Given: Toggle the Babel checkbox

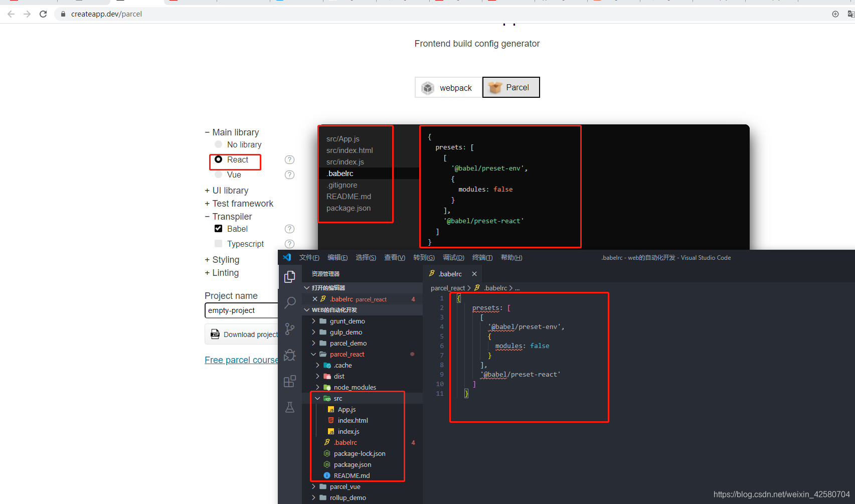Looking at the screenshot, I should click(219, 229).
